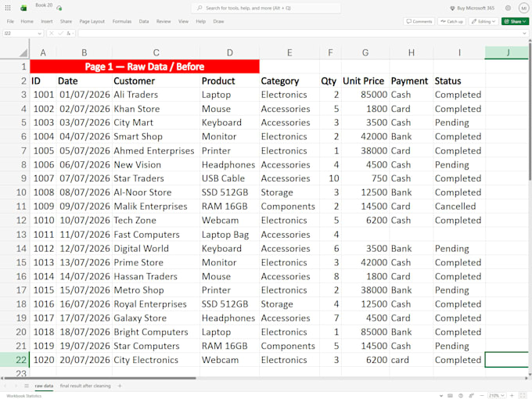The height and width of the screenshot is (399, 532).
Task: Click the Components cell in row 21
Action: coord(289,346)
